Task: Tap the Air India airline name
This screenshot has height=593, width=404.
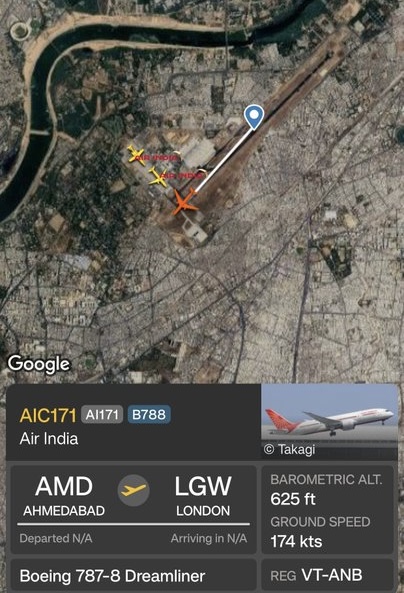Action: [x=49, y=439]
